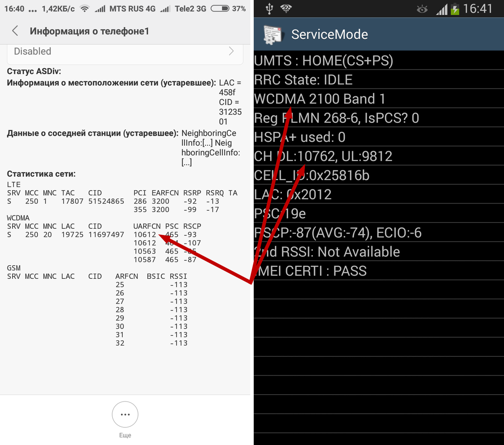This screenshot has height=445, width=504.
Task: Go back using the arrow beside Информация о телефоне1
Action: click(14, 31)
